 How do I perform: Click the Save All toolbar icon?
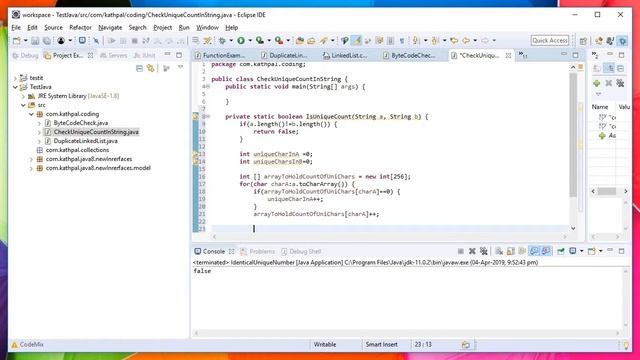[47, 40]
